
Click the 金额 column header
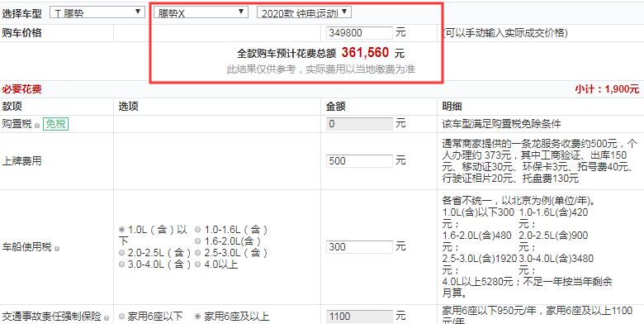pyautogui.click(x=336, y=107)
